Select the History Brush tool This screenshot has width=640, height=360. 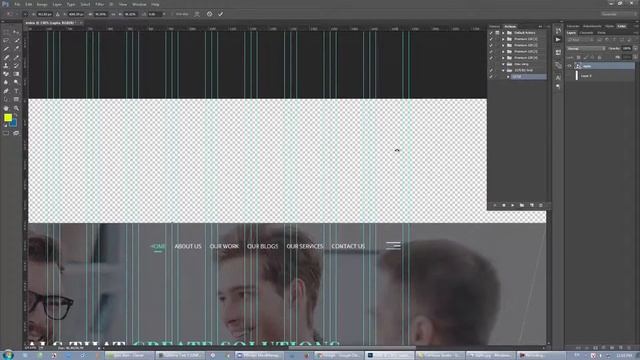16,66
